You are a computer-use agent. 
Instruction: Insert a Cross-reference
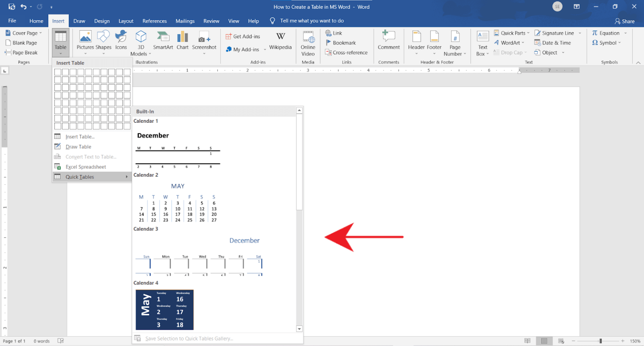346,52
